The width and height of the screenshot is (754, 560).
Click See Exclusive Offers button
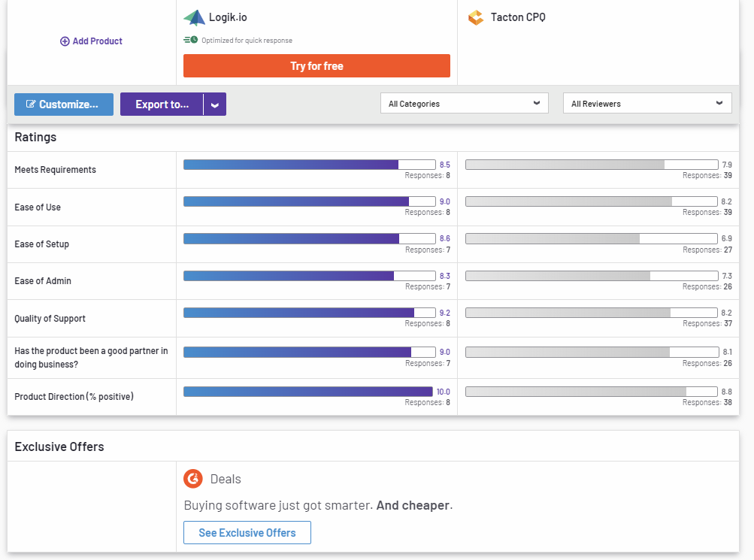[x=247, y=533]
